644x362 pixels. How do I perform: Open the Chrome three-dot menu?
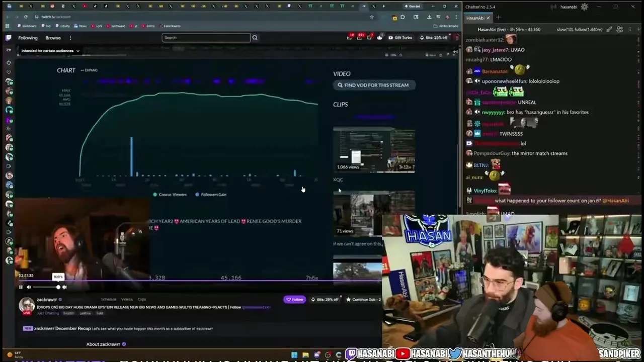456,17
